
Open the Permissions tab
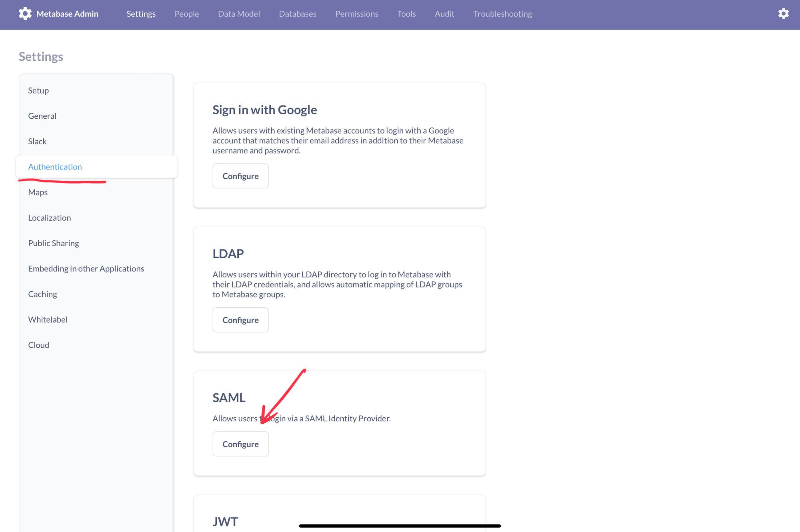[357, 14]
